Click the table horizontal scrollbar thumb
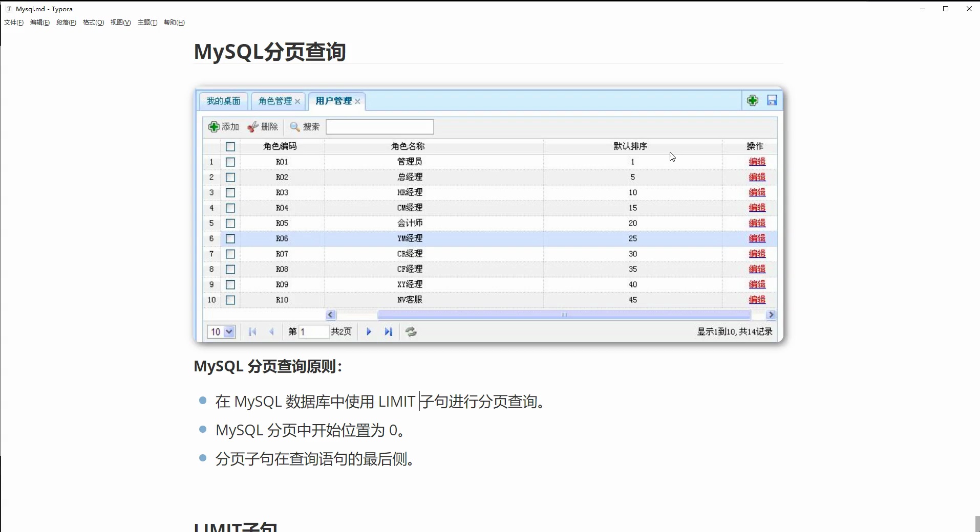This screenshot has height=532, width=980. (x=564, y=315)
